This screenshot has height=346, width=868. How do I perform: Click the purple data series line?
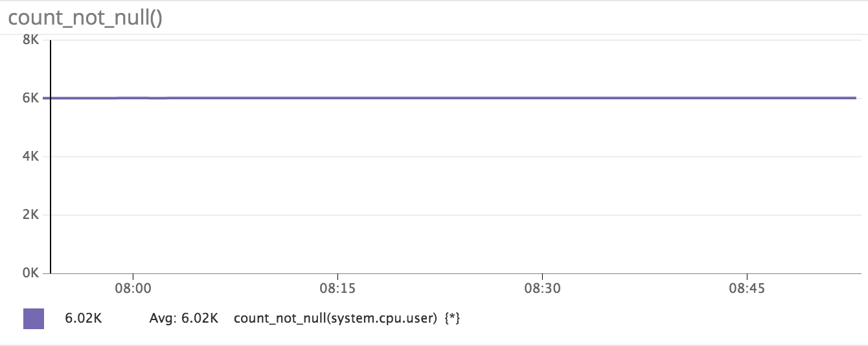tap(453, 98)
